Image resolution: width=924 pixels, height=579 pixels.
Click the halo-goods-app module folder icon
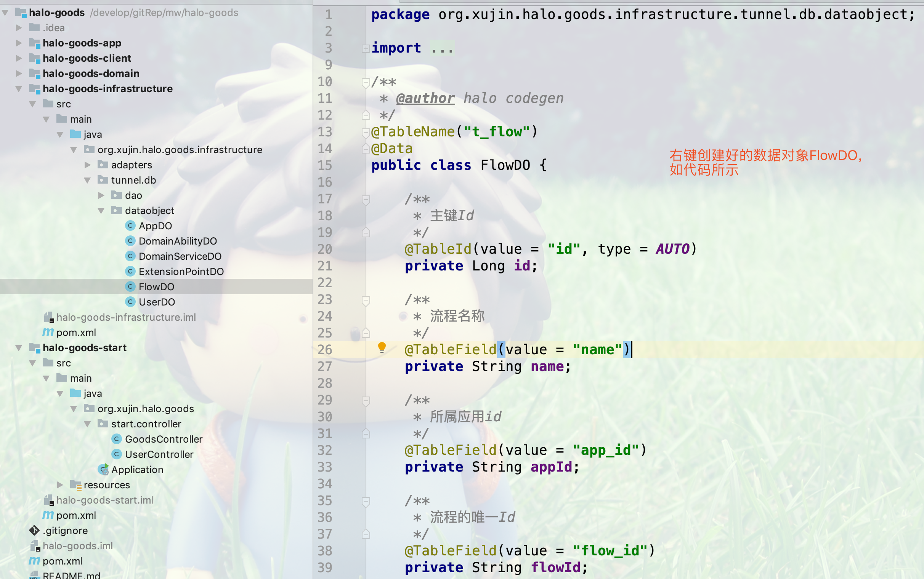pyautogui.click(x=34, y=43)
